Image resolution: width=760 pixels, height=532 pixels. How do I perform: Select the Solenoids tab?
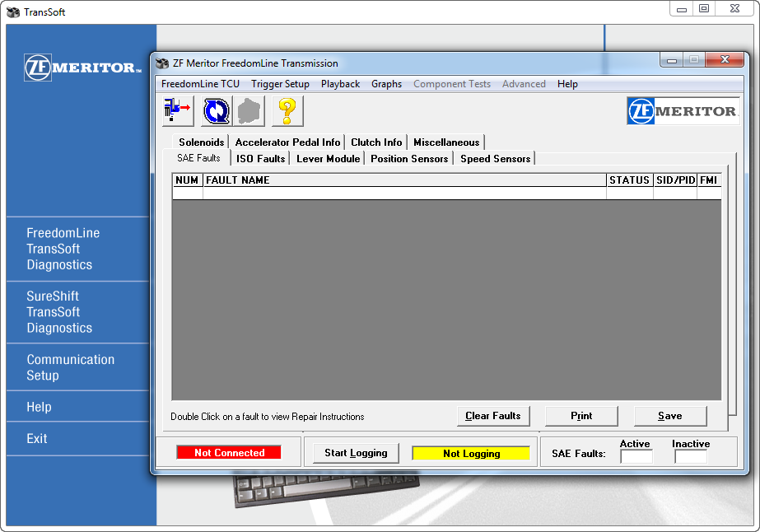click(202, 142)
